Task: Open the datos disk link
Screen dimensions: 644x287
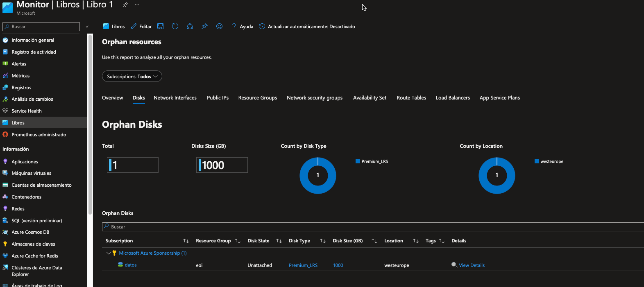Action: click(131, 265)
